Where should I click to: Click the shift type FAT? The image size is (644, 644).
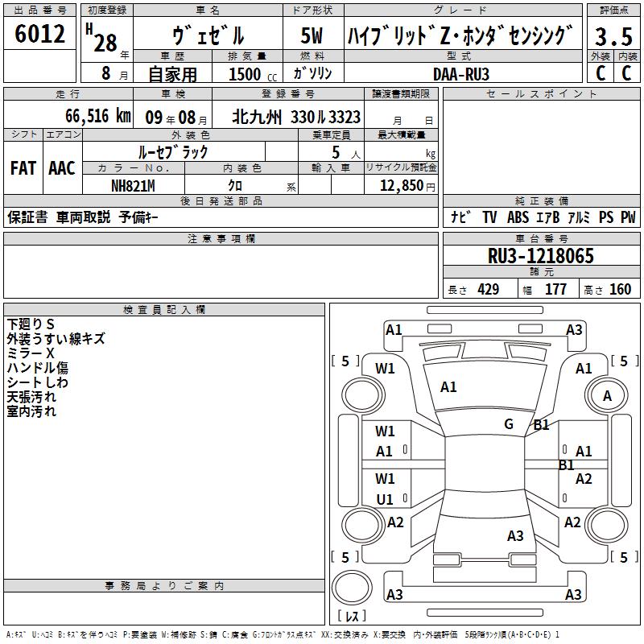pyautogui.click(x=23, y=168)
